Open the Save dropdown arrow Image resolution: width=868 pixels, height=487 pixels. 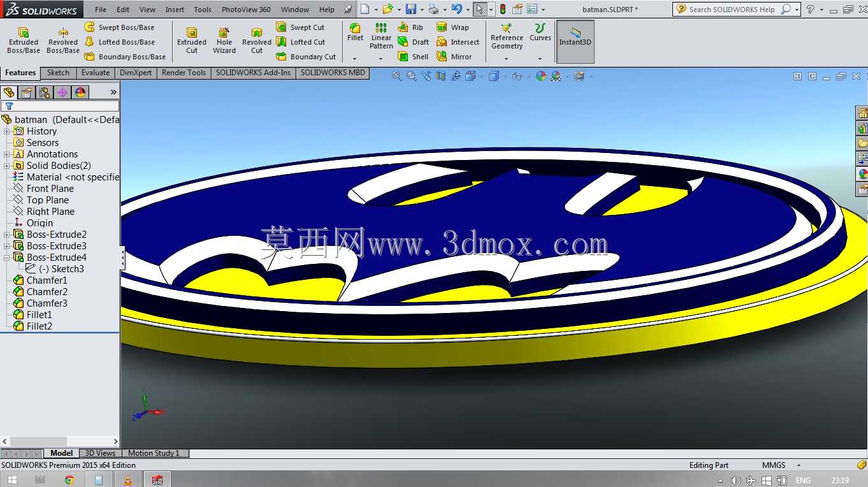click(421, 10)
